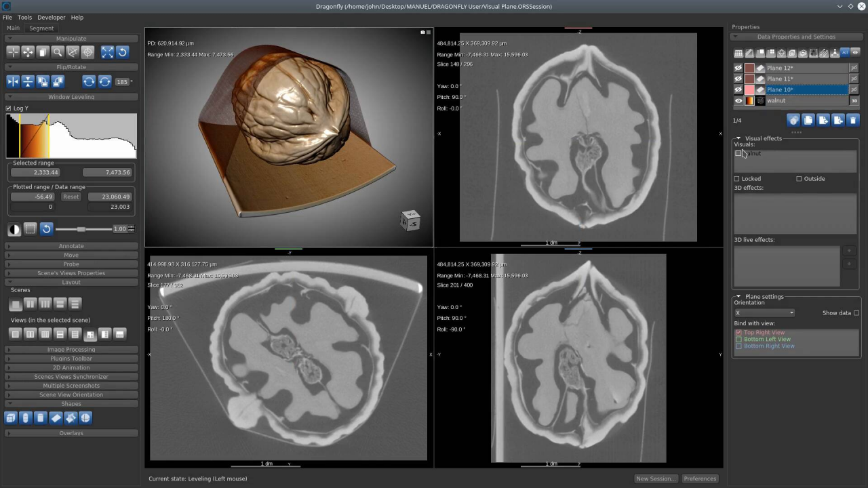
Task: Hide the walnut dataset with eye icon
Action: tap(738, 101)
